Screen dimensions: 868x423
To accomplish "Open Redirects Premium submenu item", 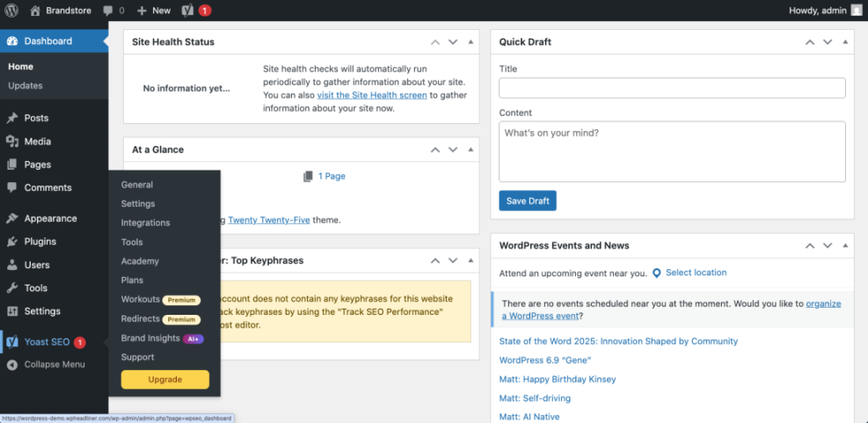I will pyautogui.click(x=161, y=319).
